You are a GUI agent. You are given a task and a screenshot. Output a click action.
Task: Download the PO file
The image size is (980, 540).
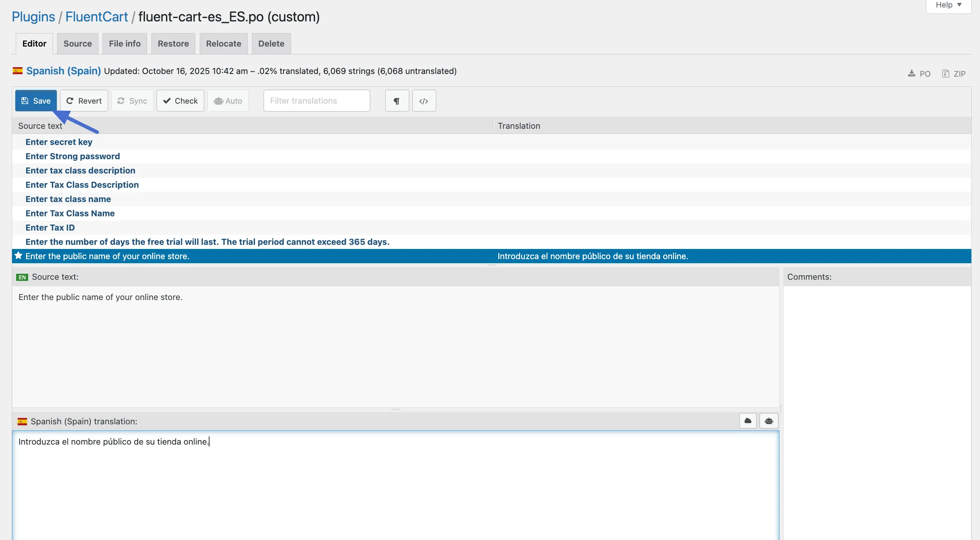point(919,74)
